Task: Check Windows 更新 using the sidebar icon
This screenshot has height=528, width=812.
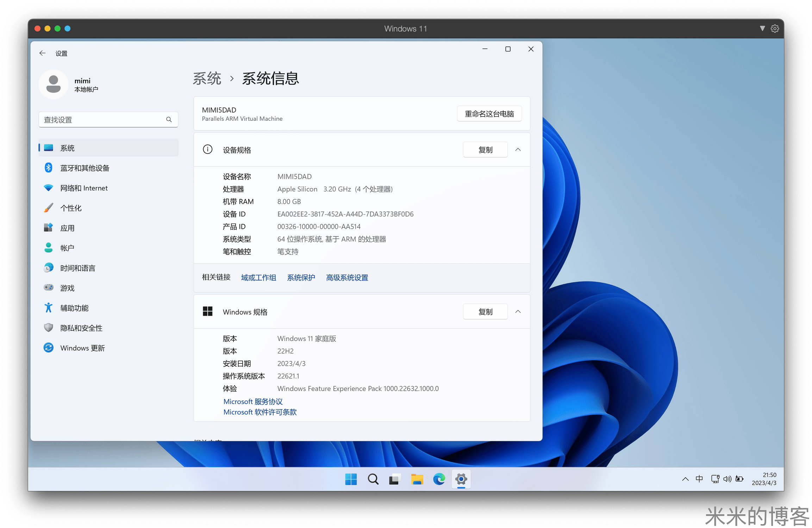Action: pyautogui.click(x=48, y=348)
